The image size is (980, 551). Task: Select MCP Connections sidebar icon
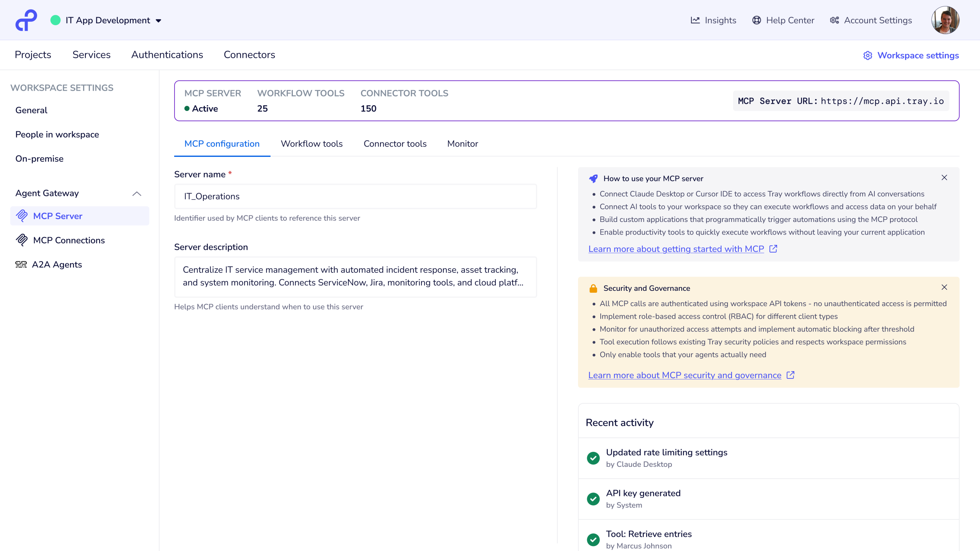22,240
